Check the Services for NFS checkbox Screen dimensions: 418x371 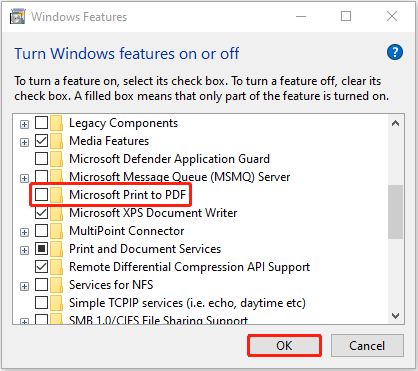(x=41, y=285)
